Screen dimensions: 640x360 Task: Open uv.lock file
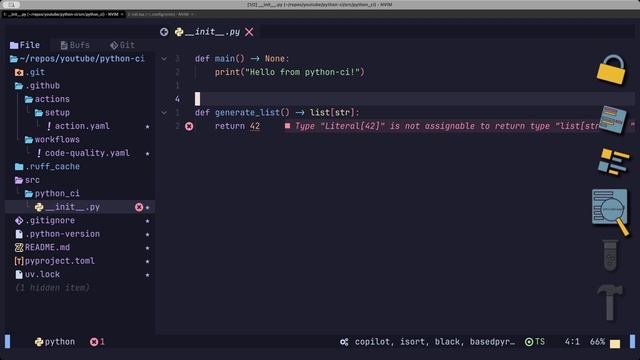(x=38, y=274)
